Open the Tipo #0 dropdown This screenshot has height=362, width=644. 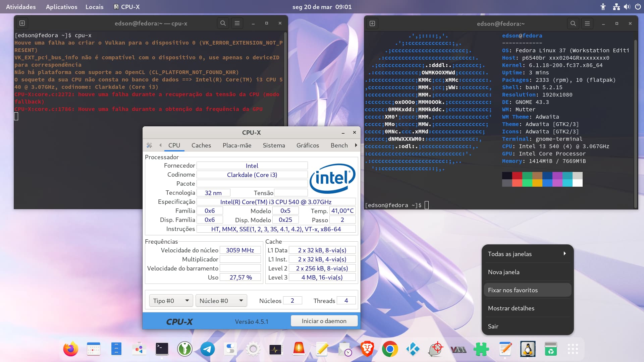(x=171, y=301)
